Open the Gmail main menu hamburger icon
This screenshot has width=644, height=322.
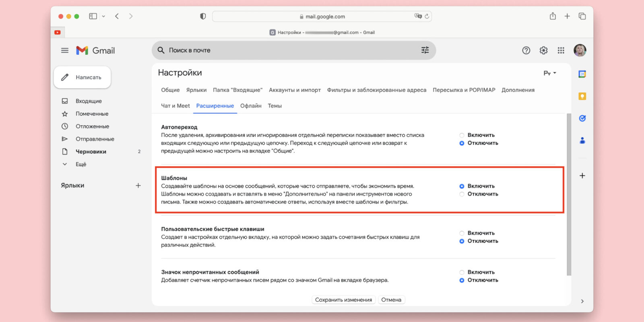(x=65, y=50)
